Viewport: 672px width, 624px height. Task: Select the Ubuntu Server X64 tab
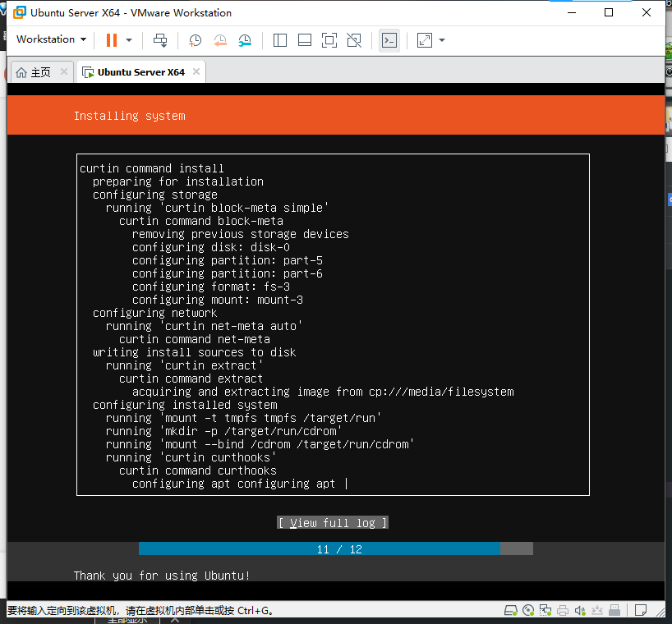141,72
